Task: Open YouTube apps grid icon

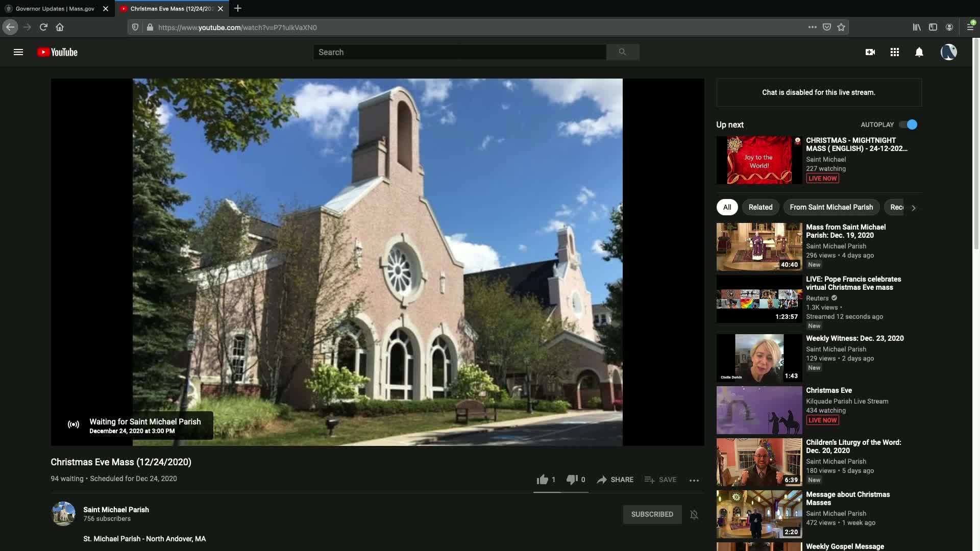Action: (x=895, y=52)
